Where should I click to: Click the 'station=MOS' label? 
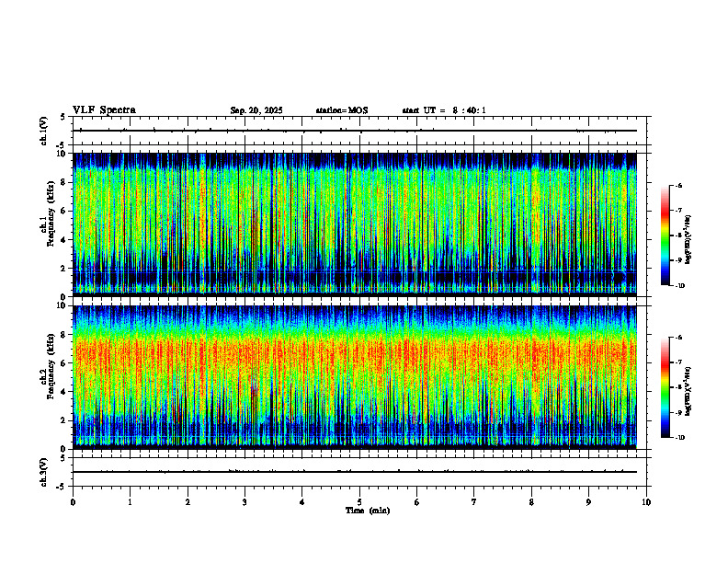tap(342, 110)
